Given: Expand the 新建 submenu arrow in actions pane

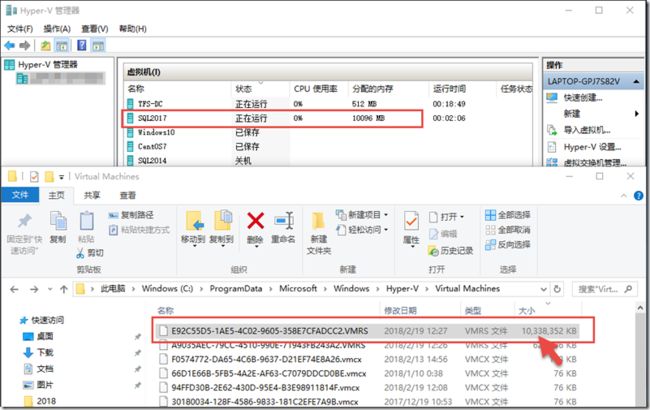Looking at the screenshot, I should tap(637, 114).
